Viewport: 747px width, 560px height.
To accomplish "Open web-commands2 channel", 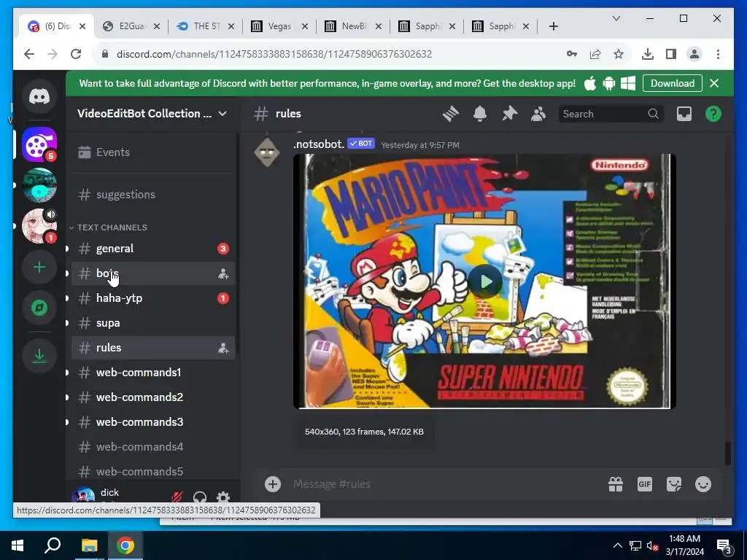I will pyautogui.click(x=152, y=397).
